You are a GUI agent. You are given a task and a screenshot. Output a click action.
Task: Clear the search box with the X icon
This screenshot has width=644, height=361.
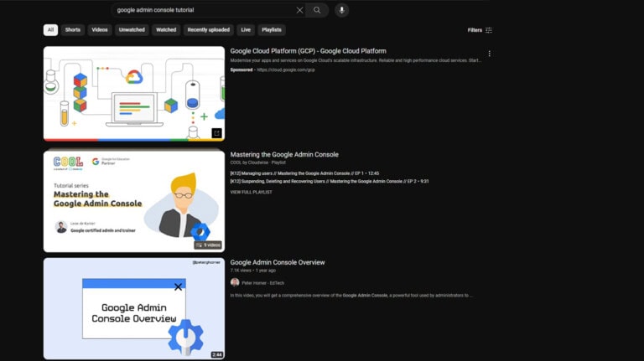tap(299, 10)
